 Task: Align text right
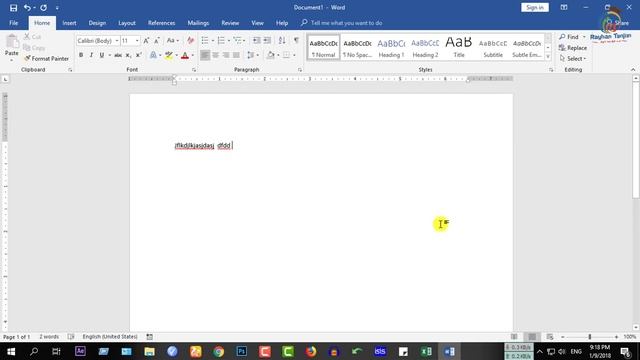226,55
